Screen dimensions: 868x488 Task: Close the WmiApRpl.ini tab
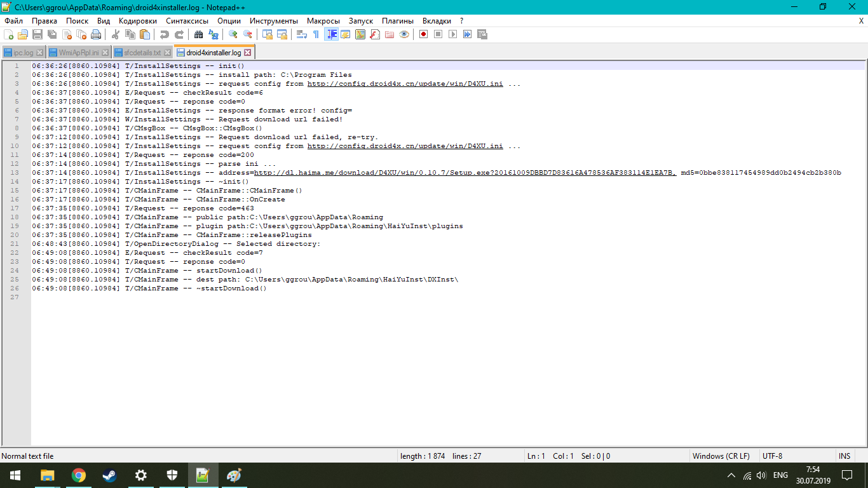(x=105, y=53)
